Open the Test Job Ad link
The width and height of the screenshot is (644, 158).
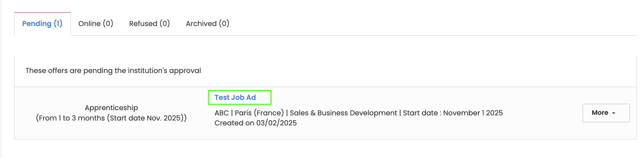[x=235, y=97]
